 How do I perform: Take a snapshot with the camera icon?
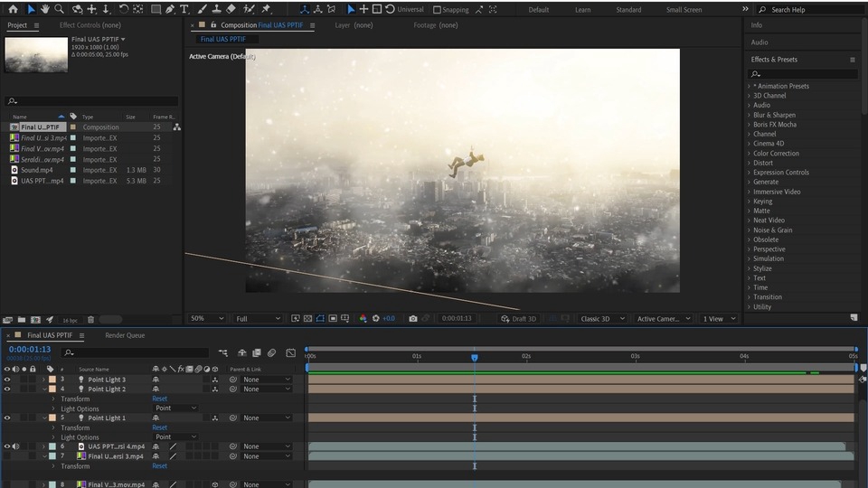point(413,318)
